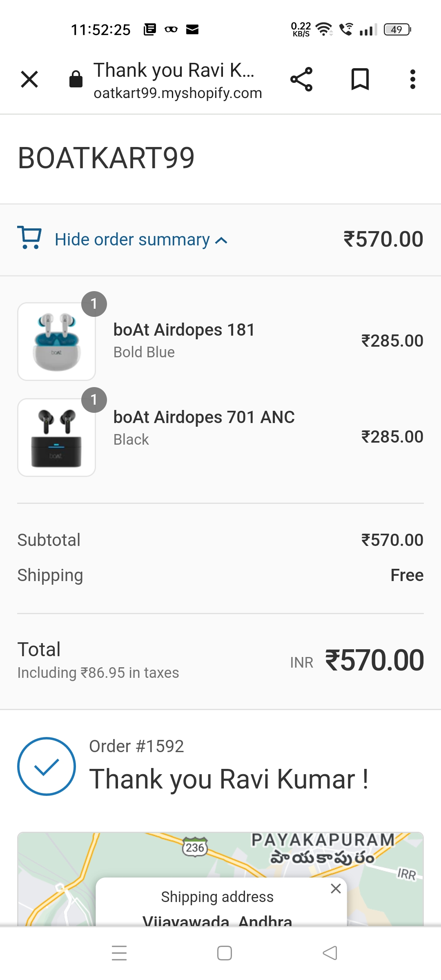
Task: Tap route 236 marker on map
Action: 195,848
